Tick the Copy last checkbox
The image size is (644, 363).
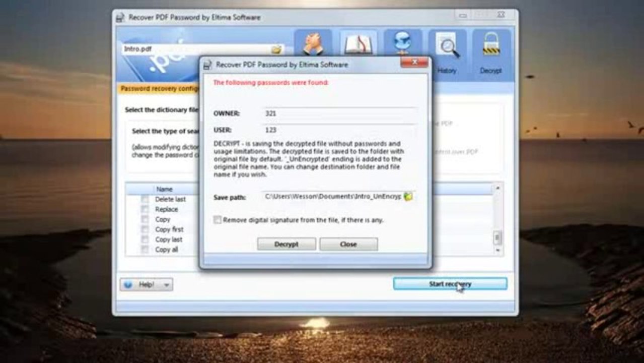point(145,239)
